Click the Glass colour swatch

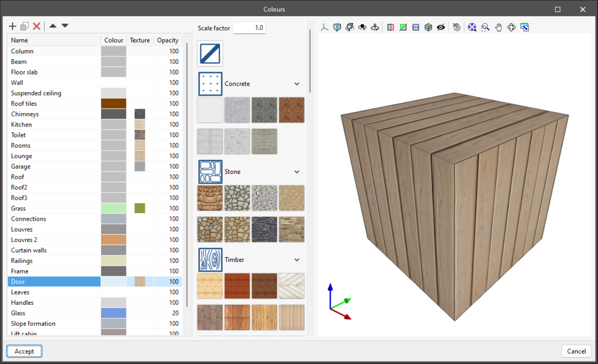(113, 313)
